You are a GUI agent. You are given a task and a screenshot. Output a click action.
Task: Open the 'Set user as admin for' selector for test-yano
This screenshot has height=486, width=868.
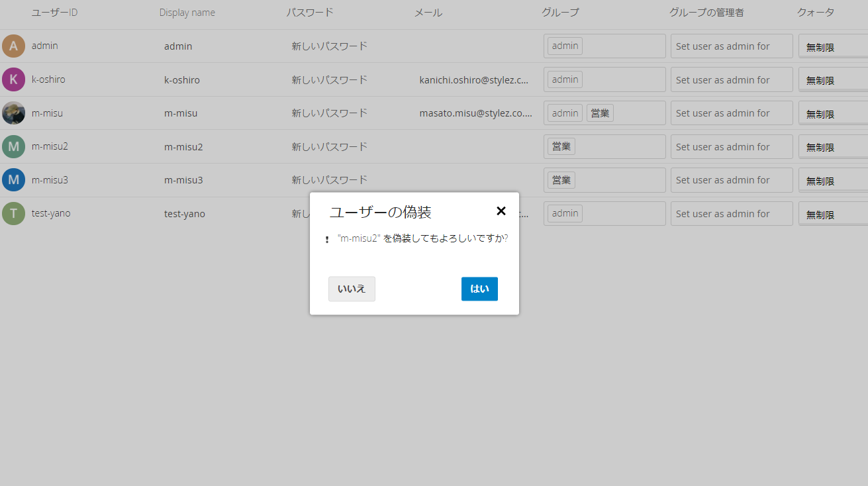pos(731,213)
